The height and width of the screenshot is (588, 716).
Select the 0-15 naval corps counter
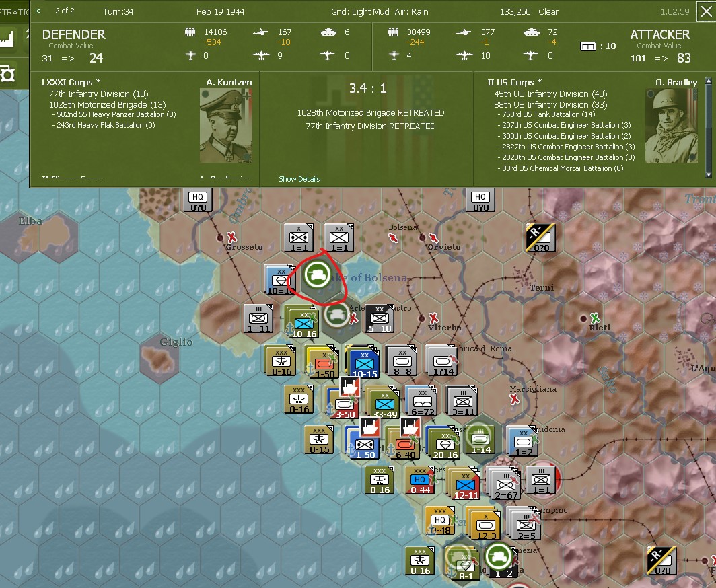tap(319, 440)
